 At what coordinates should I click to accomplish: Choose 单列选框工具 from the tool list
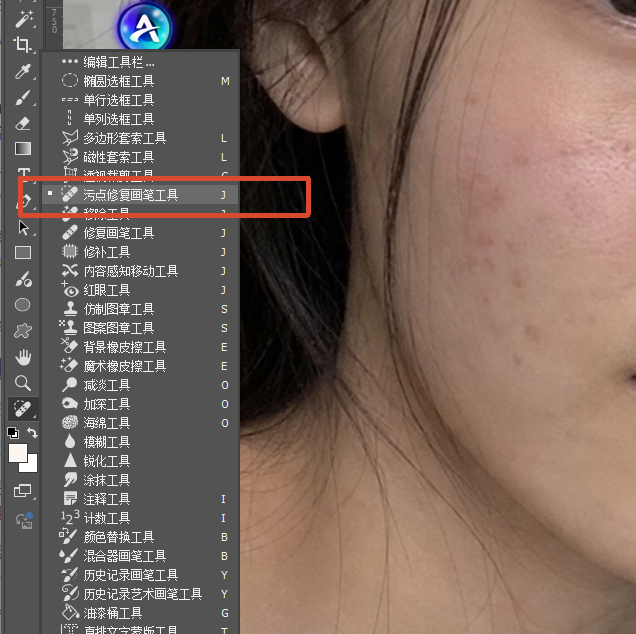[141, 119]
